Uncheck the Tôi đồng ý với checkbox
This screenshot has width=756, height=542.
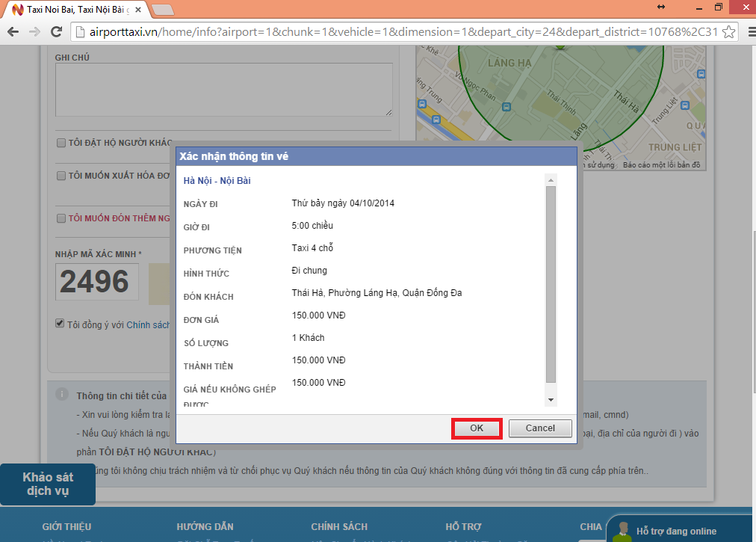(x=60, y=324)
